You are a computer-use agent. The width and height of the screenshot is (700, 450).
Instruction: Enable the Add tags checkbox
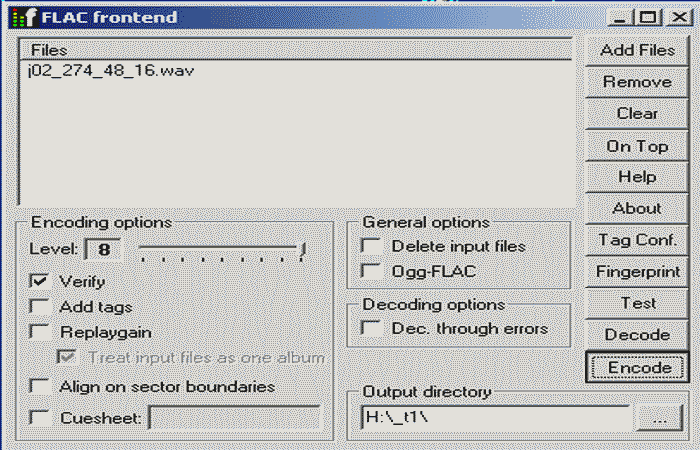coord(40,306)
